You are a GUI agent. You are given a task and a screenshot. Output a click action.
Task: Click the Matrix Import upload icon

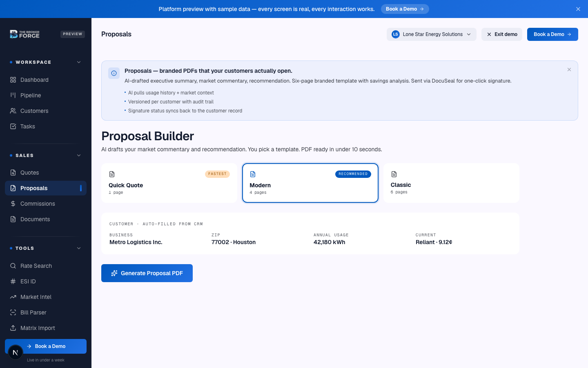pyautogui.click(x=13, y=328)
